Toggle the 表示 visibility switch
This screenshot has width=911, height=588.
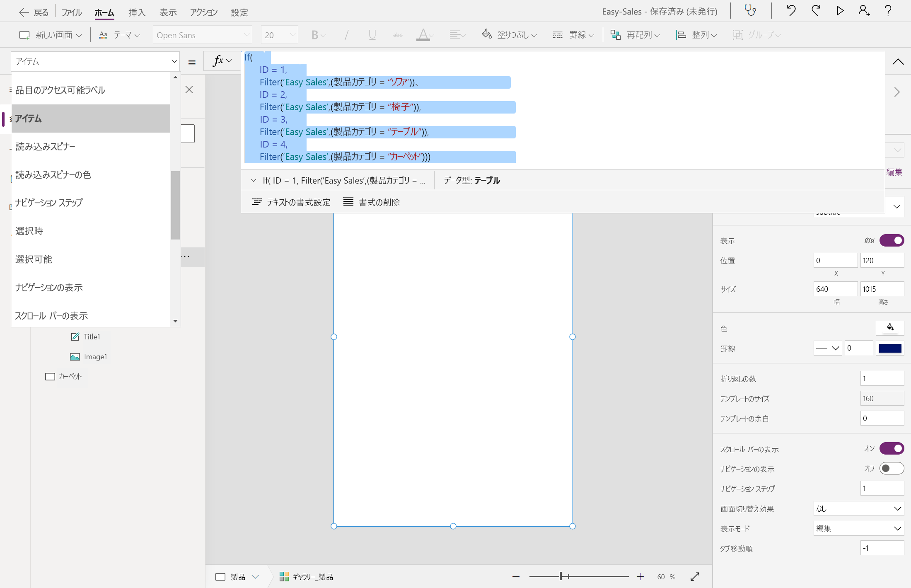pyautogui.click(x=892, y=240)
